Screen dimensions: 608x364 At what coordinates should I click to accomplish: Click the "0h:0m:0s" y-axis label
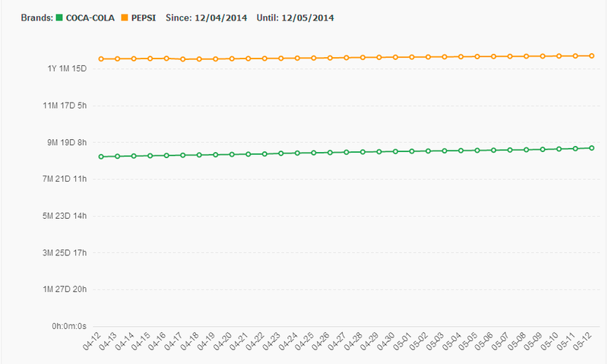71,326
